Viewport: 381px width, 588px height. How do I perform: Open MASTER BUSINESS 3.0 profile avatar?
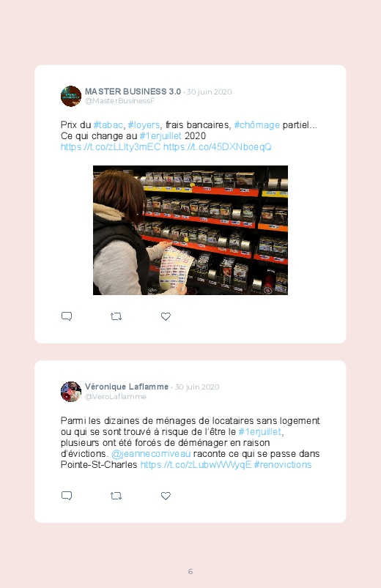point(71,96)
